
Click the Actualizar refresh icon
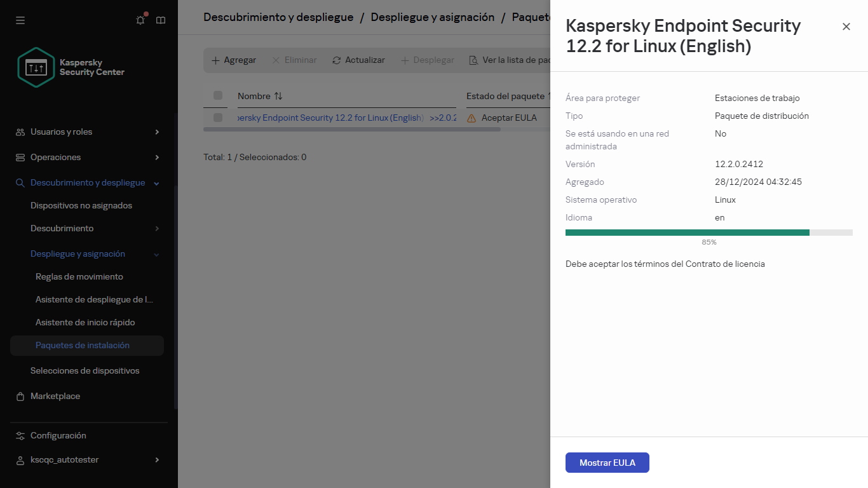click(x=337, y=60)
